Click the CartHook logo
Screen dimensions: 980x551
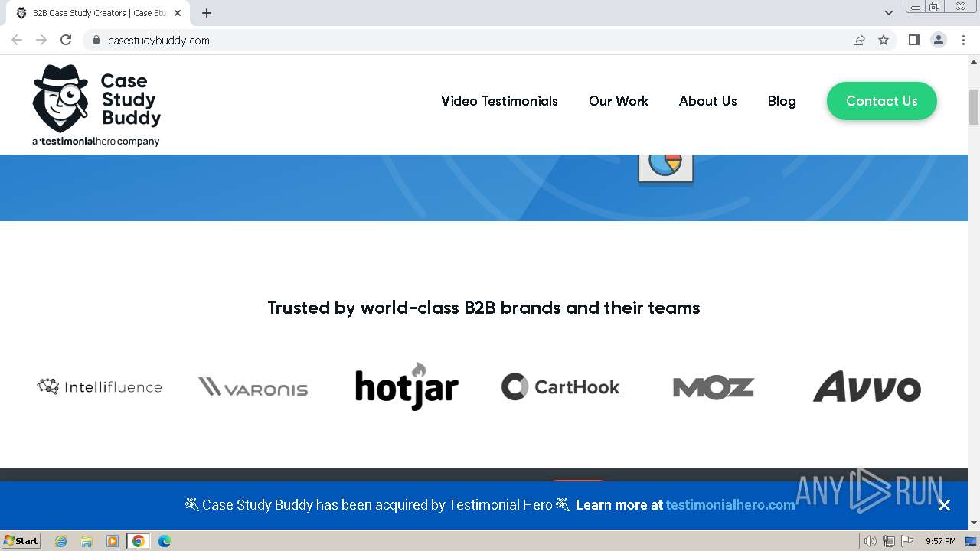click(x=560, y=386)
